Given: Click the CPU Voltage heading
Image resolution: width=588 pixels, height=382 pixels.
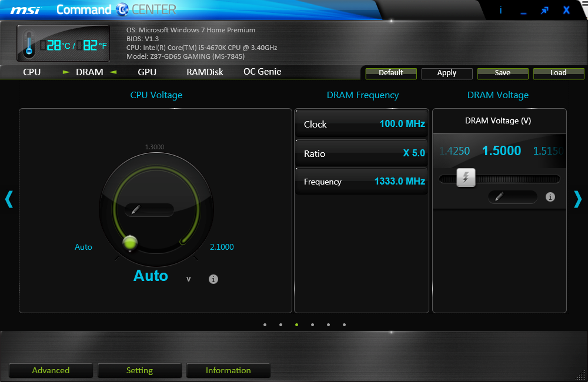Looking at the screenshot, I should pos(156,95).
